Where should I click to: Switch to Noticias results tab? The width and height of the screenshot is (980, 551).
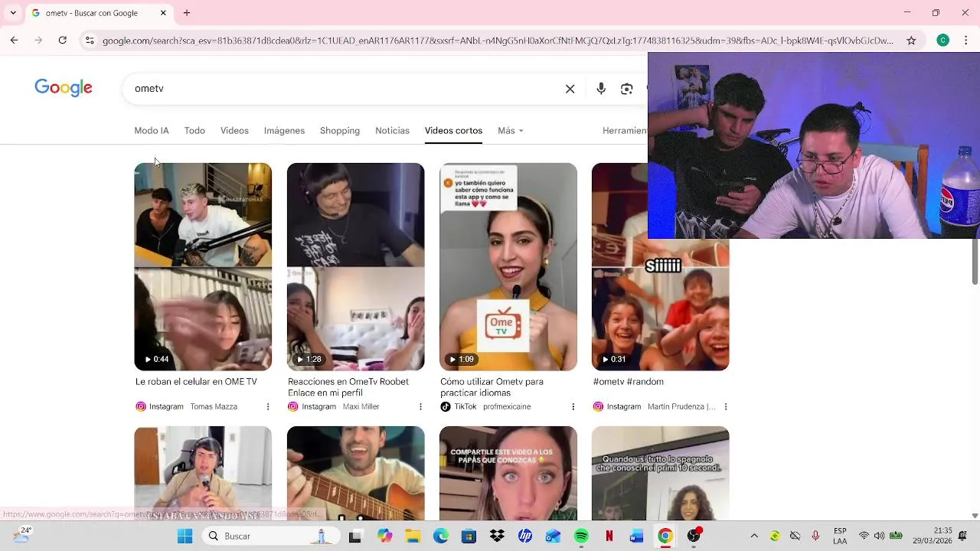pyautogui.click(x=392, y=131)
